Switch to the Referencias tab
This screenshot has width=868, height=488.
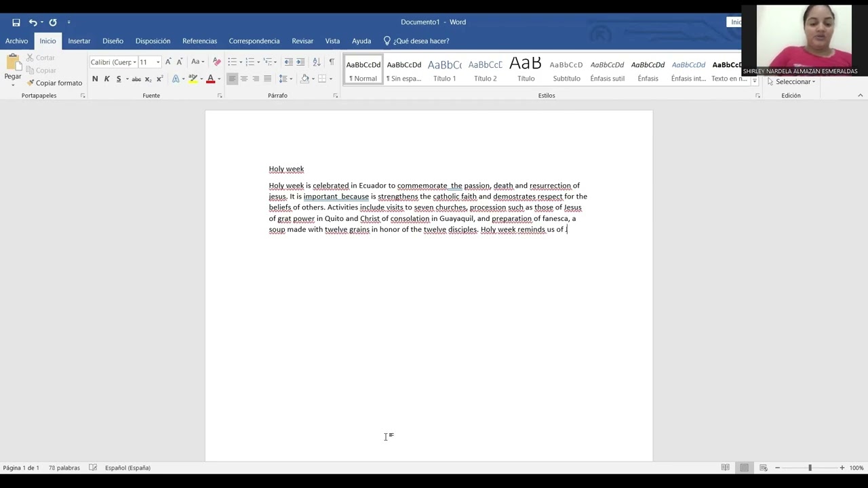(199, 41)
